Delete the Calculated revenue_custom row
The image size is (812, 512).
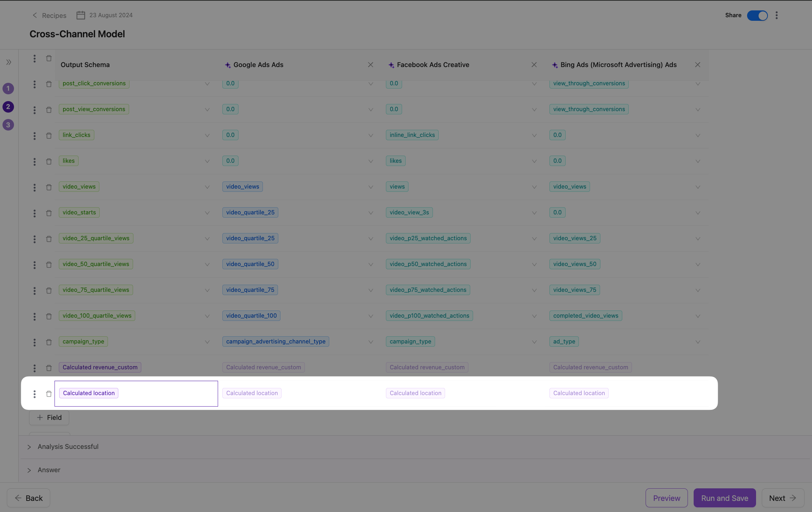[49, 368]
